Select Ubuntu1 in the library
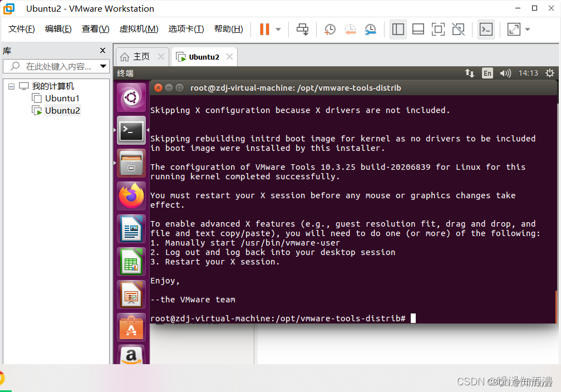This screenshot has width=561, height=392. click(x=62, y=99)
